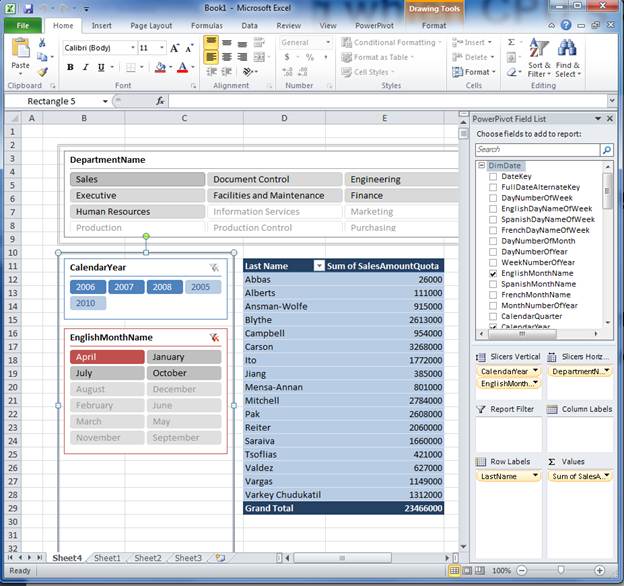The height and width of the screenshot is (586, 624).
Task: Click the Center alignment icon
Action: (227, 57)
